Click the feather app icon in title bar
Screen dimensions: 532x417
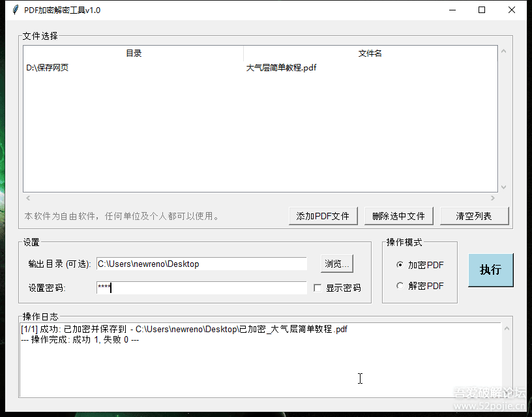pyautogui.click(x=15, y=10)
